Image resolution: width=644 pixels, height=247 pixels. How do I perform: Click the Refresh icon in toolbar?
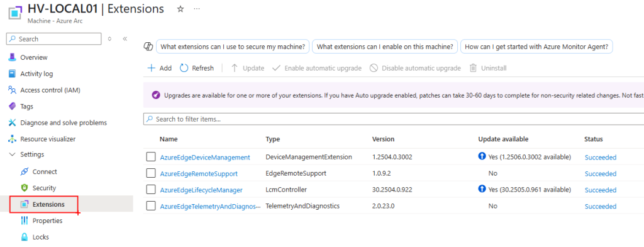[184, 68]
